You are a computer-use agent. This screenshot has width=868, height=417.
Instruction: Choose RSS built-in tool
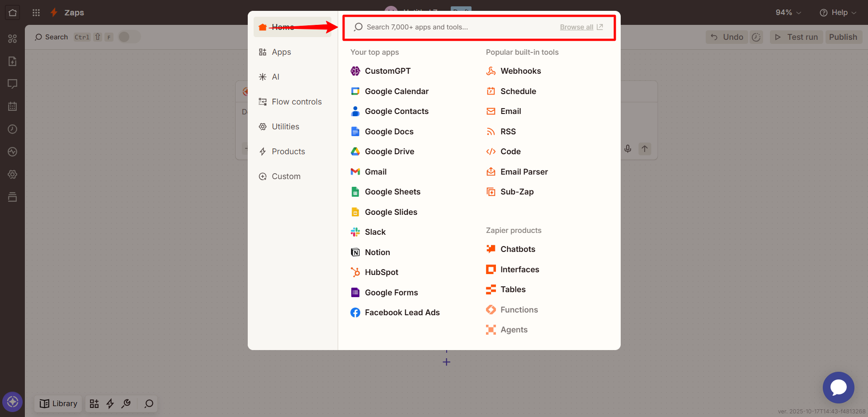(x=501, y=132)
